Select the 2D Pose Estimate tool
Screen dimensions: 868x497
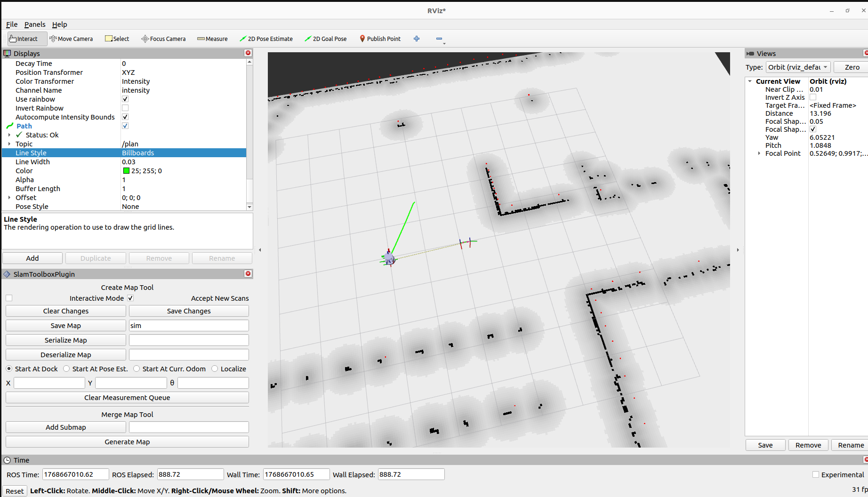tap(266, 39)
